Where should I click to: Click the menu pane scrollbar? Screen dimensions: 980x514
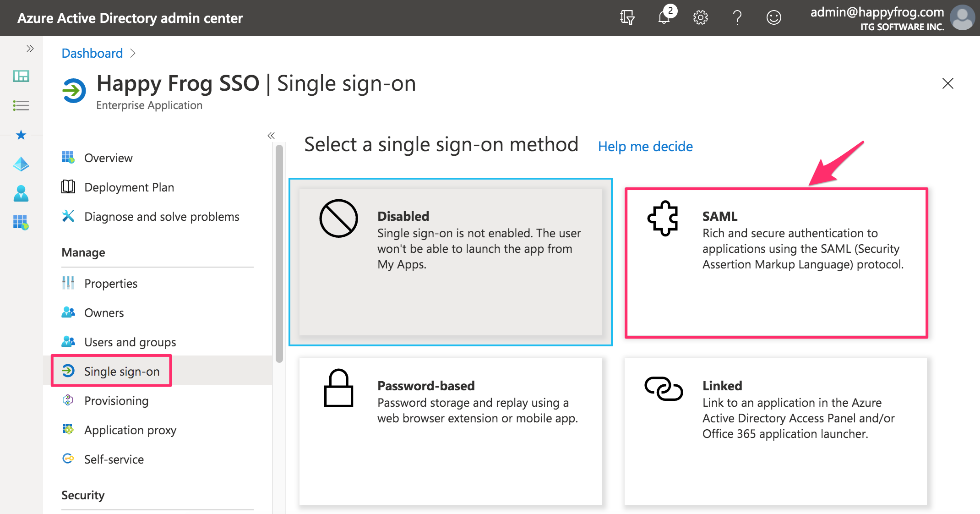(x=279, y=253)
